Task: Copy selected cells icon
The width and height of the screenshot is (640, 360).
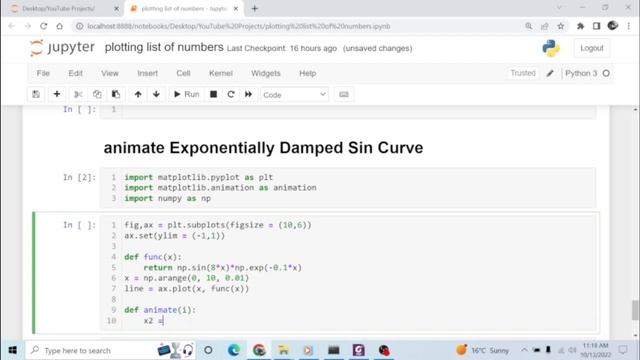Action: click(x=97, y=94)
